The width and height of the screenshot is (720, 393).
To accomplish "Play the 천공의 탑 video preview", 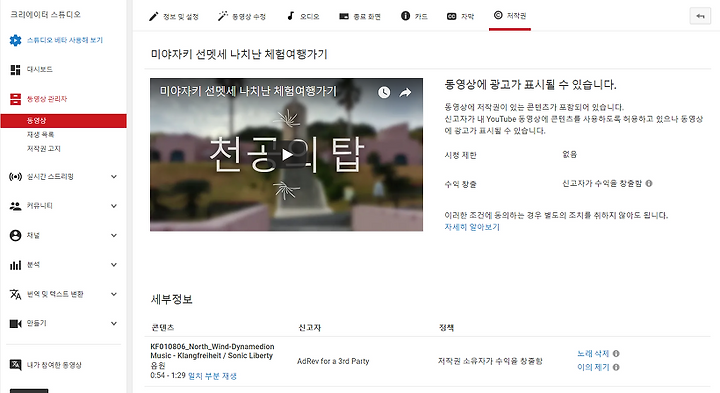I will click(x=287, y=155).
